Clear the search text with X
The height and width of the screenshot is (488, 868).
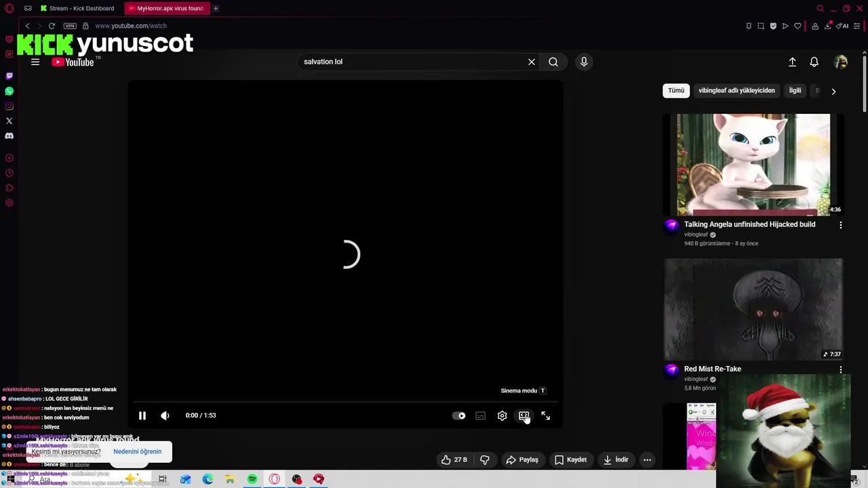pos(532,62)
